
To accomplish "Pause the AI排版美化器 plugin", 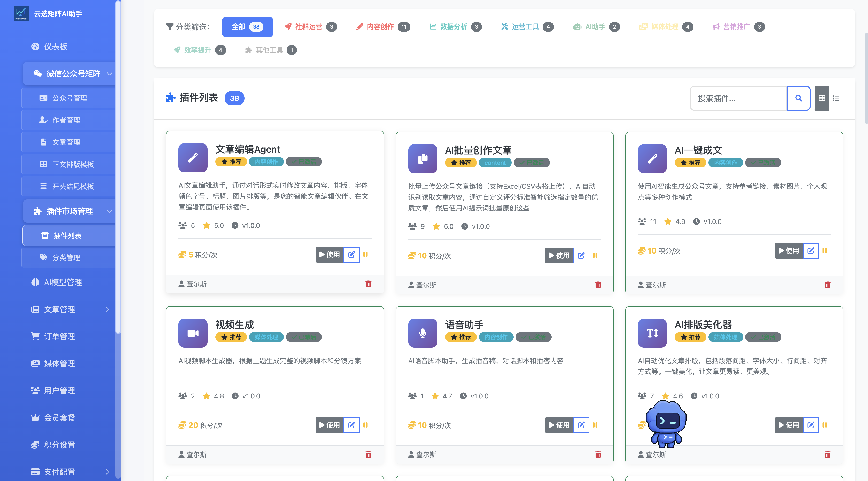I will click(x=825, y=425).
